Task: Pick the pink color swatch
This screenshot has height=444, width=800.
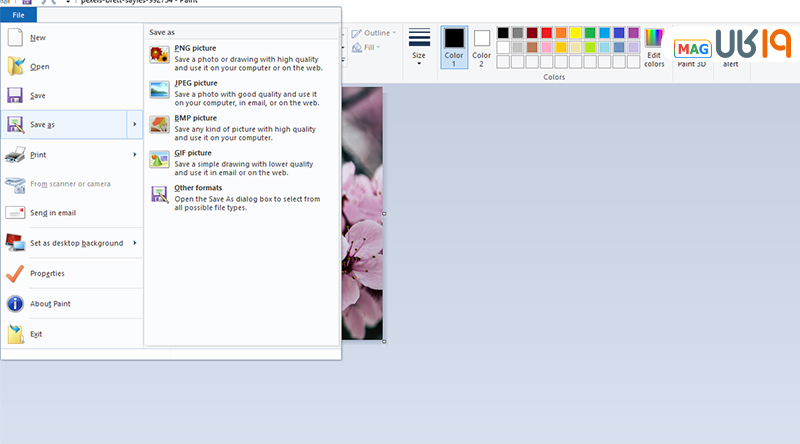Action: 546,47
